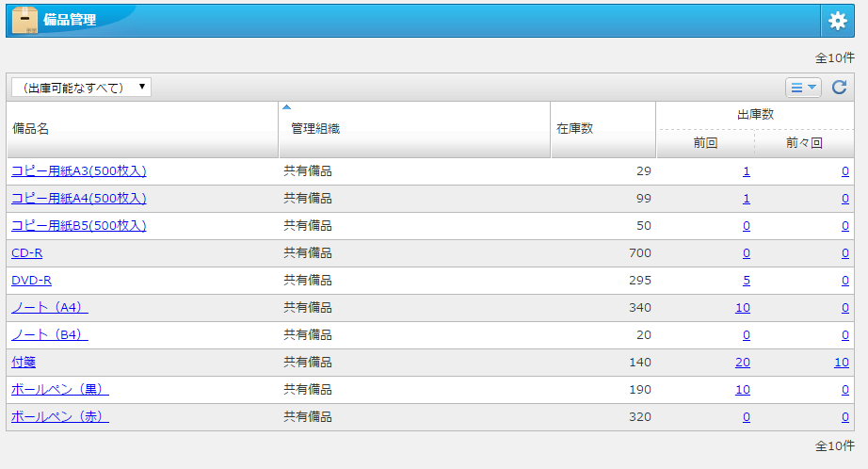Sort by 管理組織 column header

(x=314, y=129)
